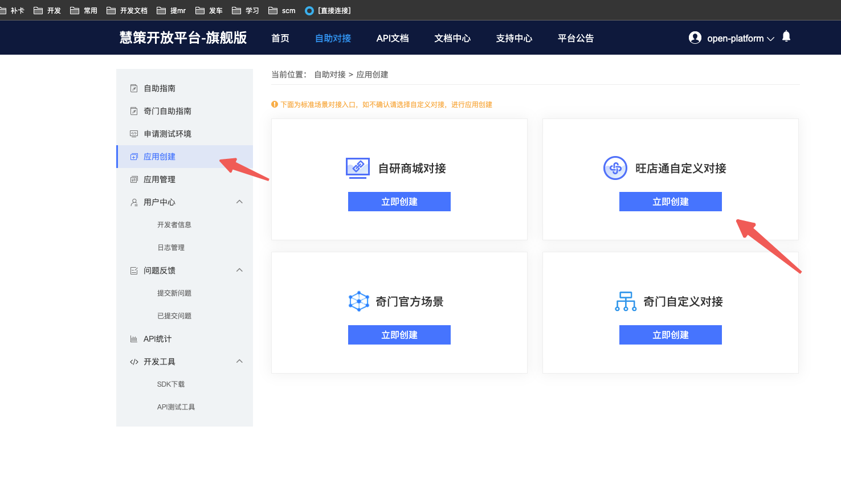Open the 提mr bookmark folder

click(171, 10)
